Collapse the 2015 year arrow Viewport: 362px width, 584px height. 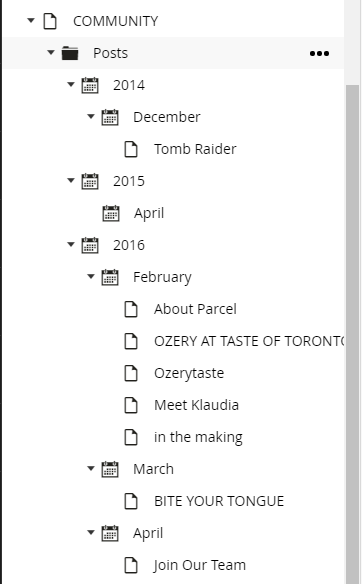(x=71, y=181)
